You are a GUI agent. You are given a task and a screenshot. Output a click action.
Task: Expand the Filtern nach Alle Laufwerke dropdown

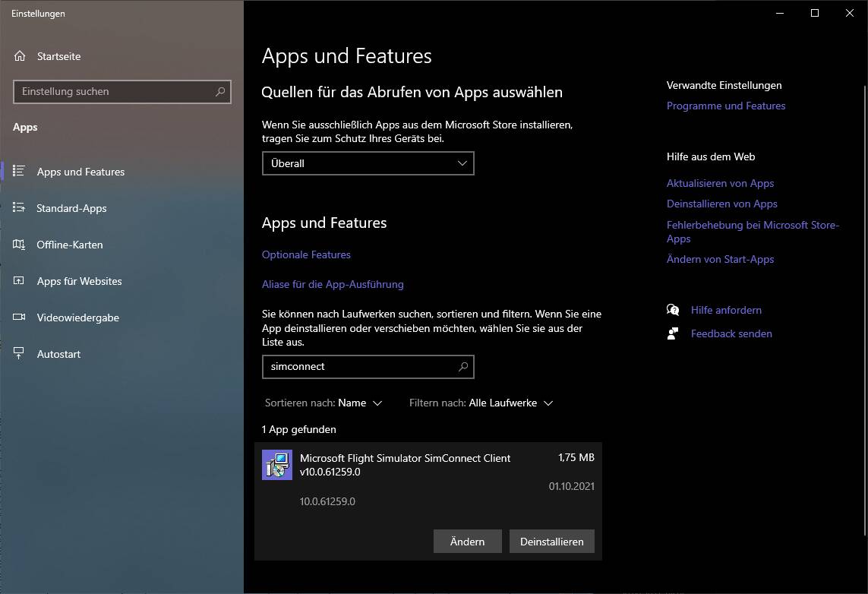coord(481,403)
